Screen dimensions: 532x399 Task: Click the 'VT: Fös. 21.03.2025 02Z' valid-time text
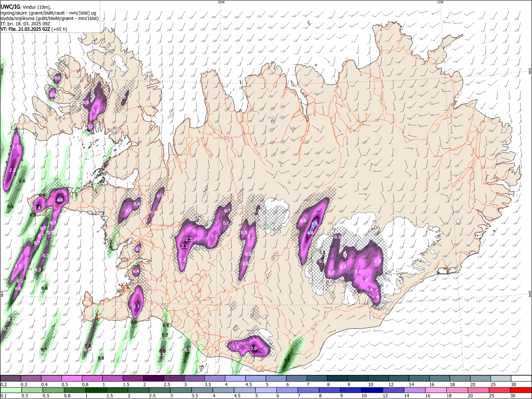(x=25, y=29)
